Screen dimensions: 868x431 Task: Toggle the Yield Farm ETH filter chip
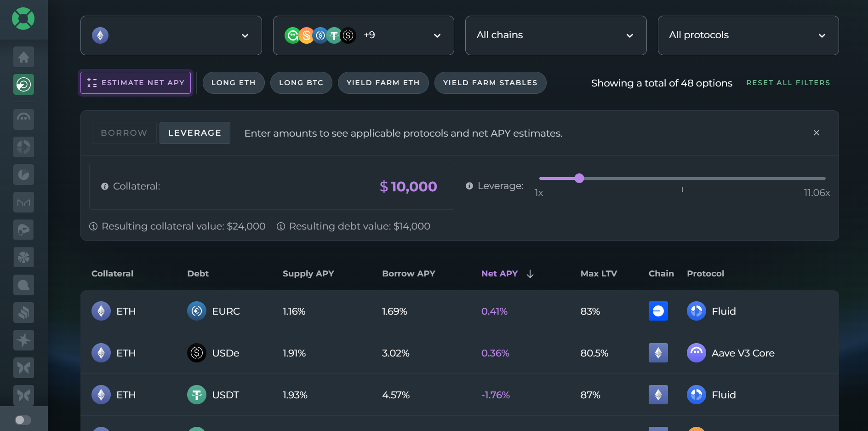pos(383,83)
